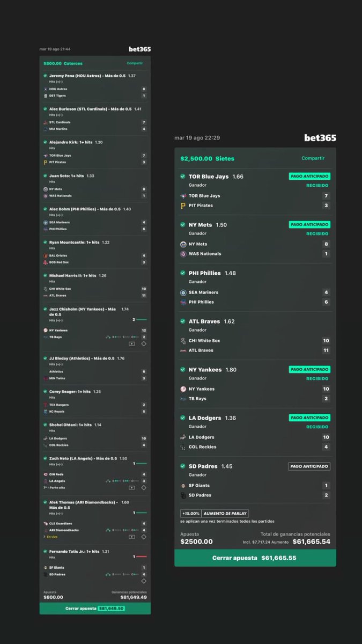Click Aumento de Parlay badge
362x644 pixels.
coord(225,514)
